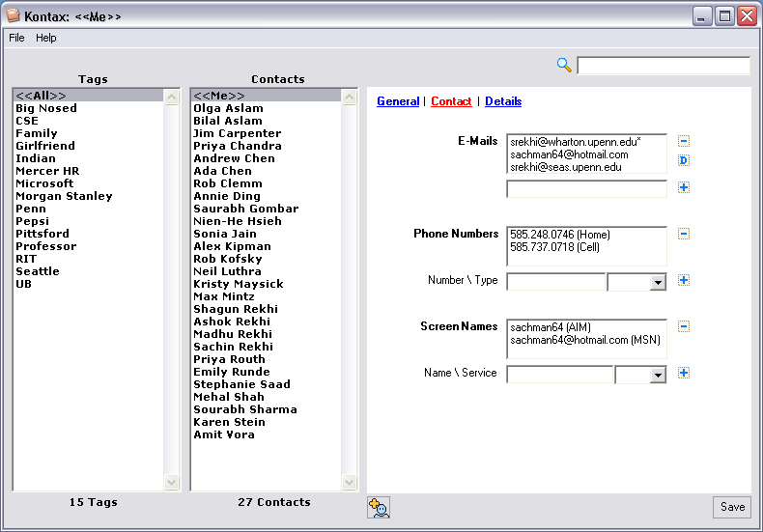Select e-mail srekhi@seas.upenn.edu
Image resolution: width=763 pixels, height=532 pixels.
pyautogui.click(x=586, y=167)
